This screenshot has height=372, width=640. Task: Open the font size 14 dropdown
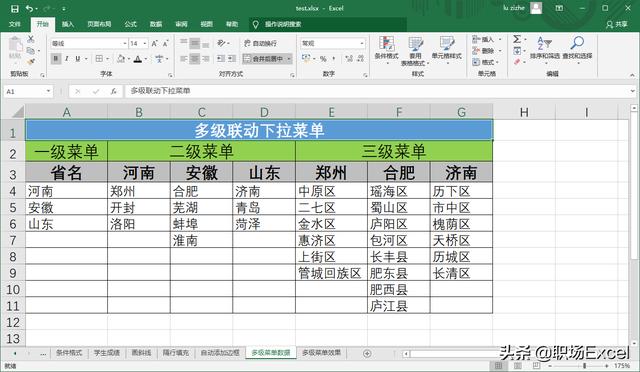[145, 43]
